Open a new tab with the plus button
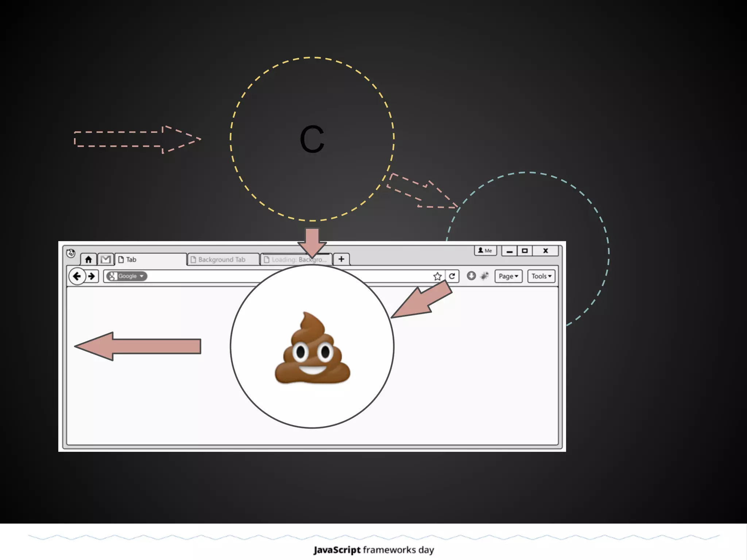Image resolution: width=747 pixels, height=560 pixels. pyautogui.click(x=341, y=259)
